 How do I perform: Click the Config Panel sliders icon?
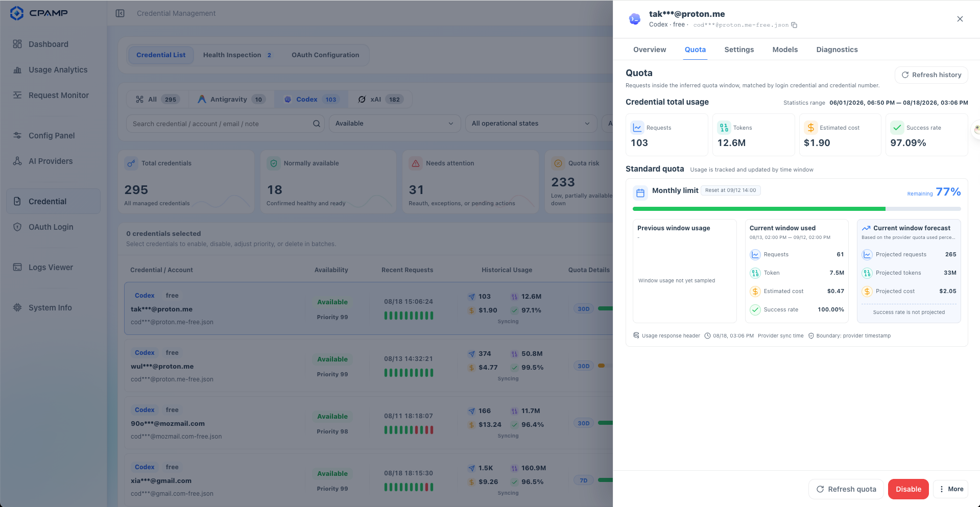tap(17, 135)
